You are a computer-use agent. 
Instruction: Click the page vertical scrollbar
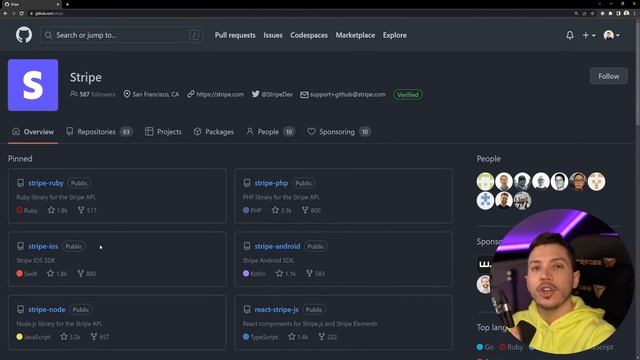(638, 189)
